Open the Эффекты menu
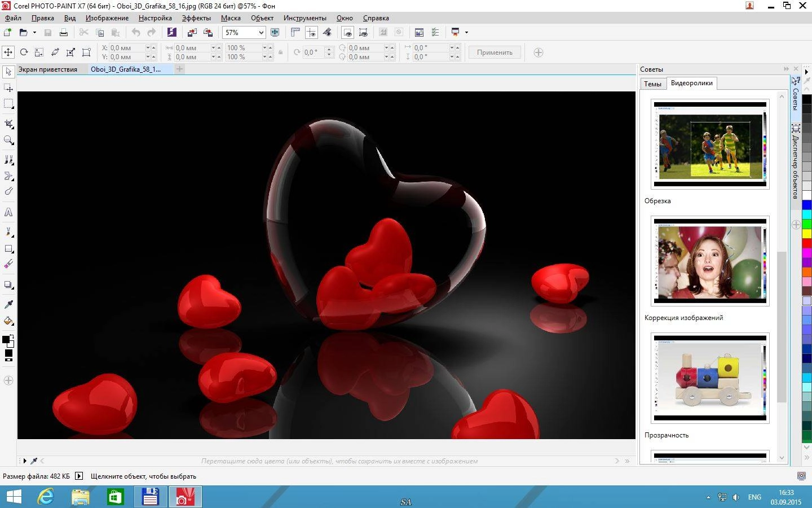The height and width of the screenshot is (508, 812). pos(196,18)
